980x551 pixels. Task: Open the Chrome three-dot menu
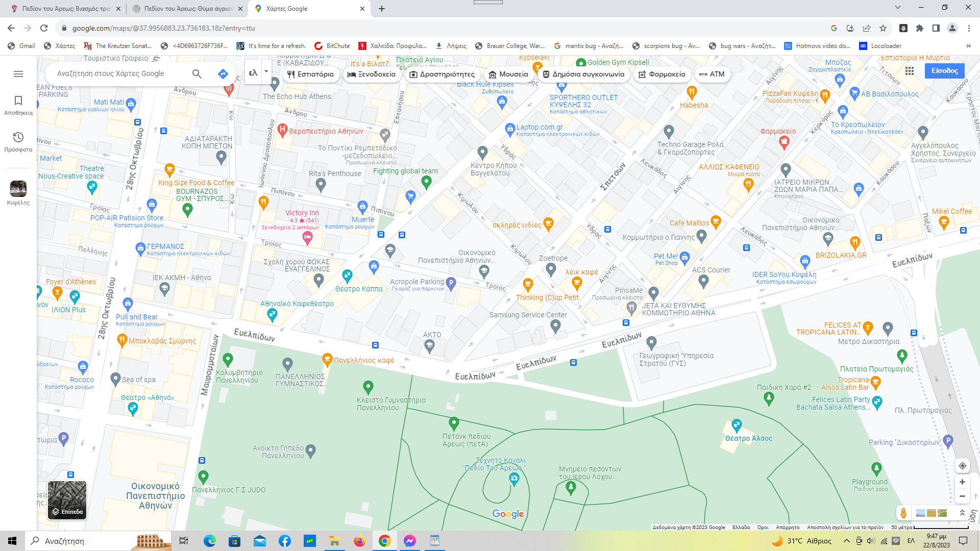point(969,28)
